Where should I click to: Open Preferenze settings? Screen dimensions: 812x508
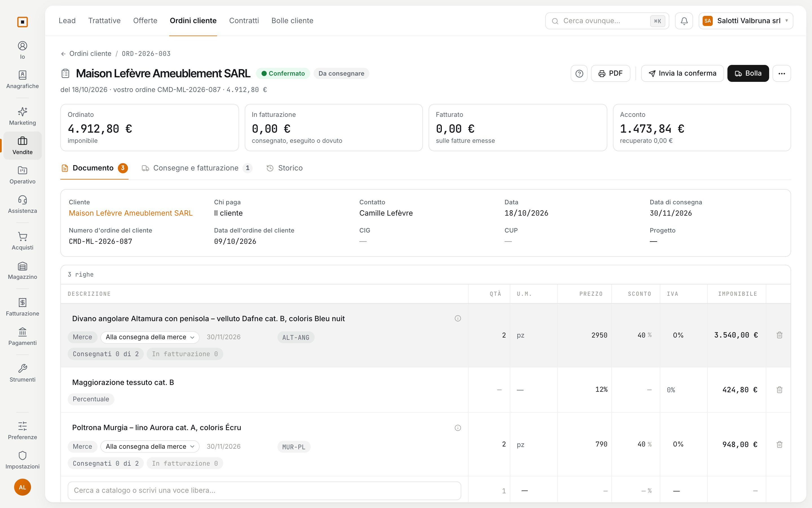tap(23, 431)
